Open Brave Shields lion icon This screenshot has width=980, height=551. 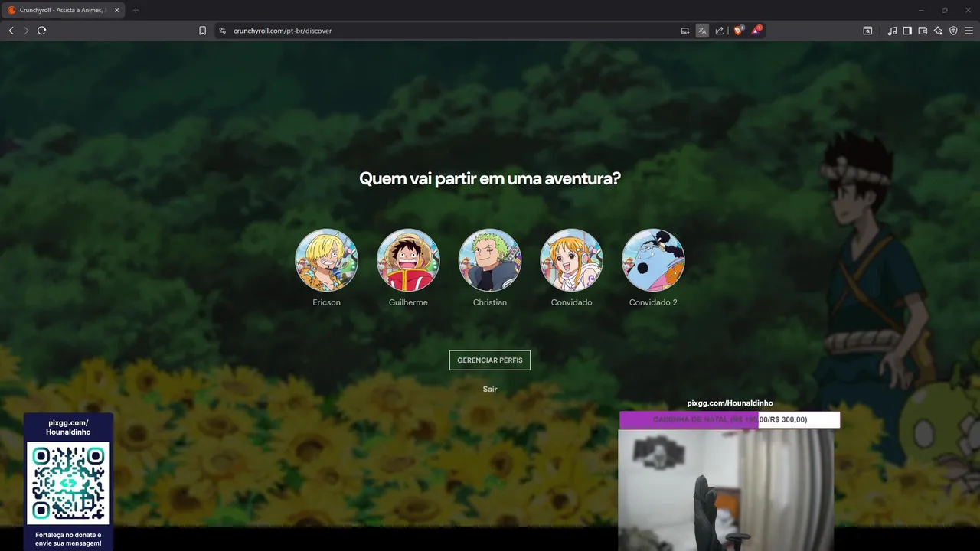coord(739,31)
